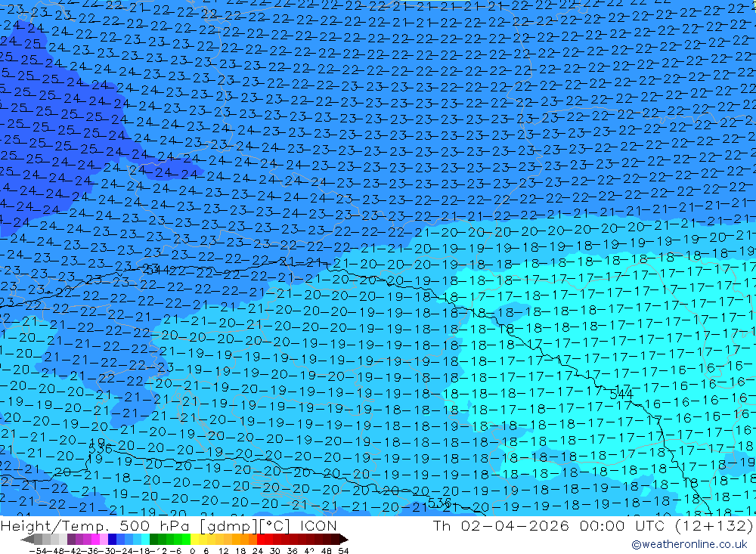Click the '544' contour label in the cyan area

tap(621, 394)
